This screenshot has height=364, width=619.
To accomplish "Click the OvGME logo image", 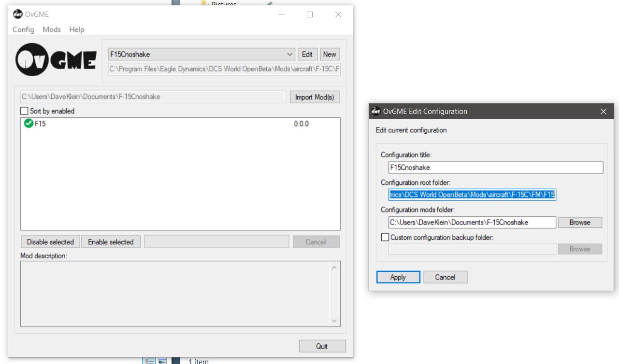I will pyautogui.click(x=56, y=60).
